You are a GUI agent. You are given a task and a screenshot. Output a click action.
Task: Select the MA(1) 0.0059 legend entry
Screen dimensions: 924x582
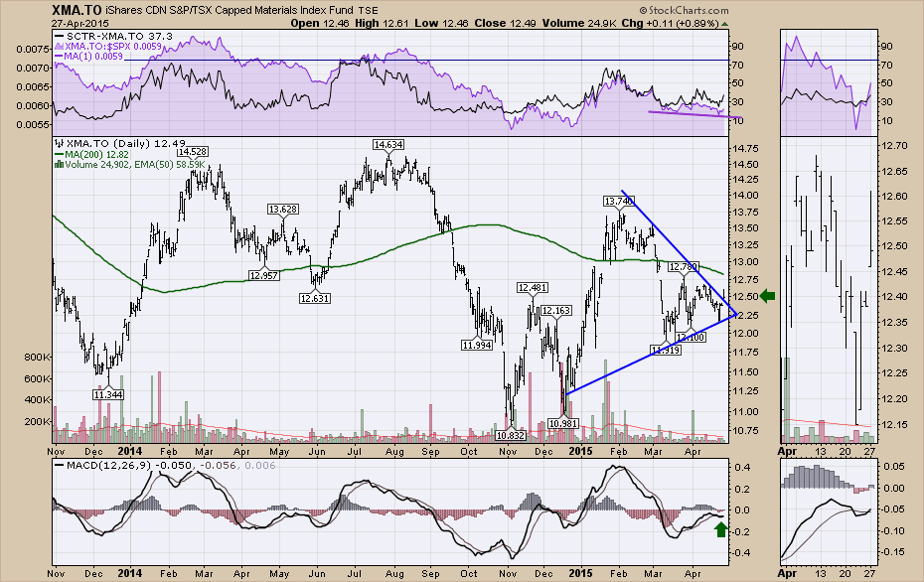(89, 57)
